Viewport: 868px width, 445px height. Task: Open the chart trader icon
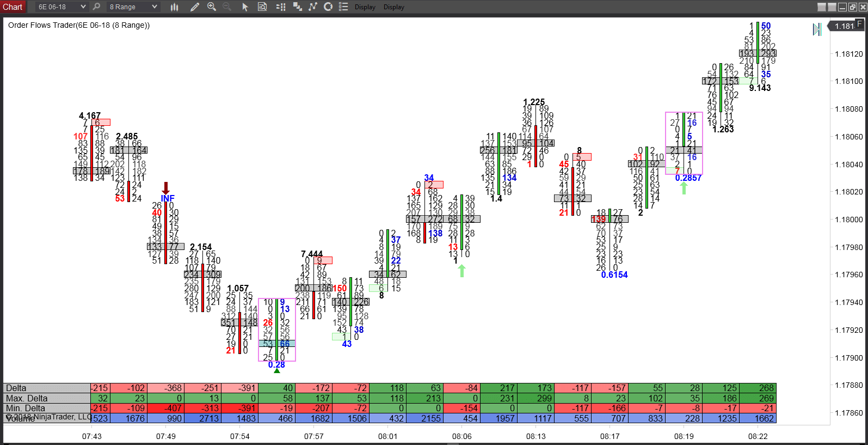pos(281,7)
